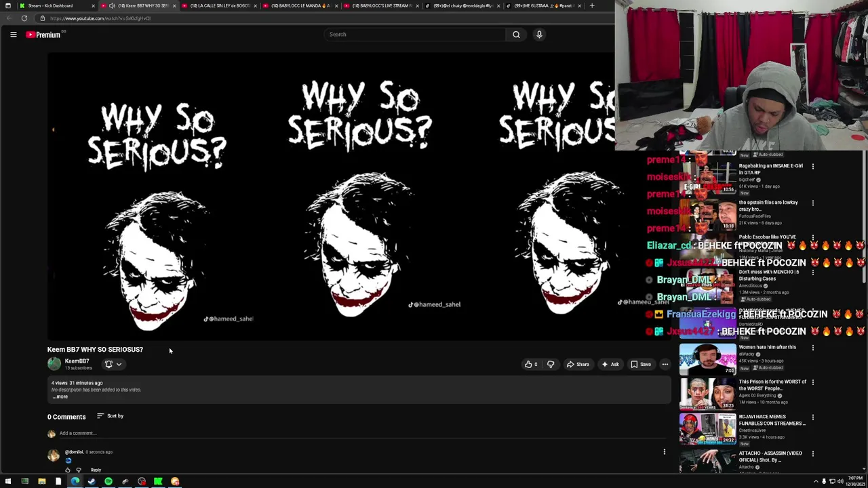This screenshot has height=488, width=868.
Task: Open This Prison is for the WORST thumbnail
Action: point(707,394)
